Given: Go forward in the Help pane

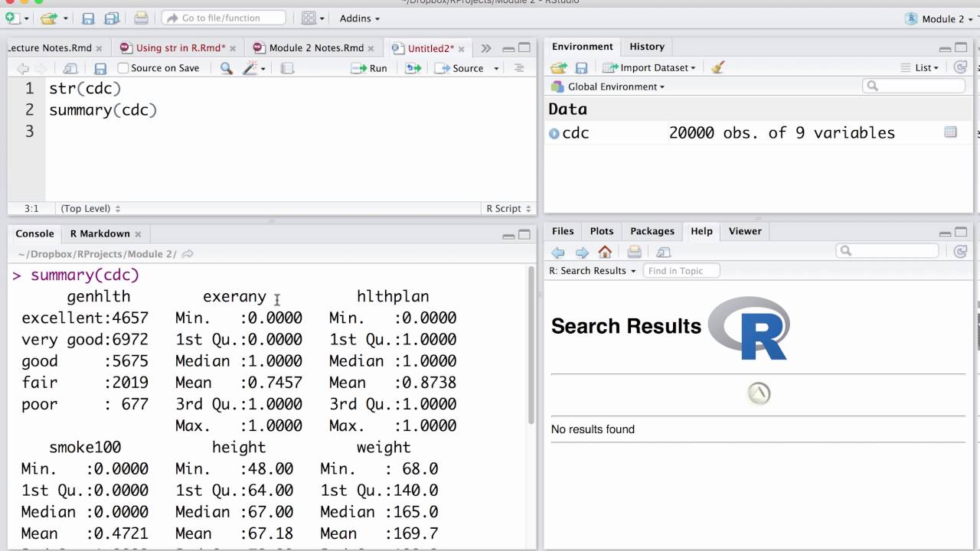Looking at the screenshot, I should (582, 252).
